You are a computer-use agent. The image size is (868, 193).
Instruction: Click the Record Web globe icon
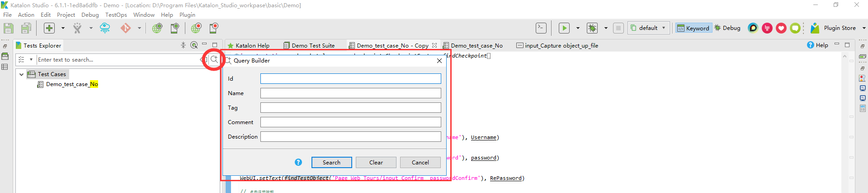click(196, 28)
